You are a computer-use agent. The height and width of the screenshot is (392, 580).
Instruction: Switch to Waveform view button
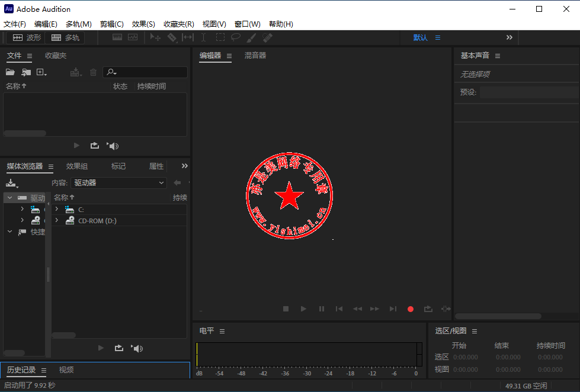click(26, 38)
